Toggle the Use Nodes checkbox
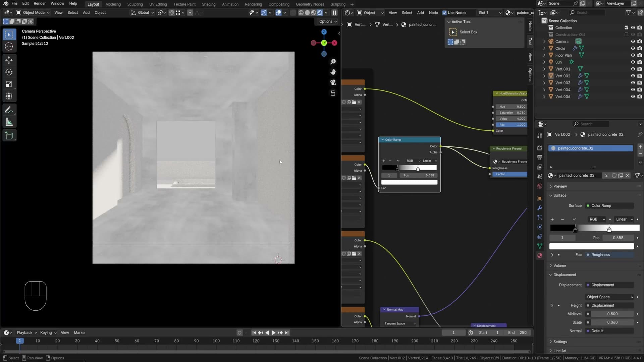644x362 pixels. [444, 13]
